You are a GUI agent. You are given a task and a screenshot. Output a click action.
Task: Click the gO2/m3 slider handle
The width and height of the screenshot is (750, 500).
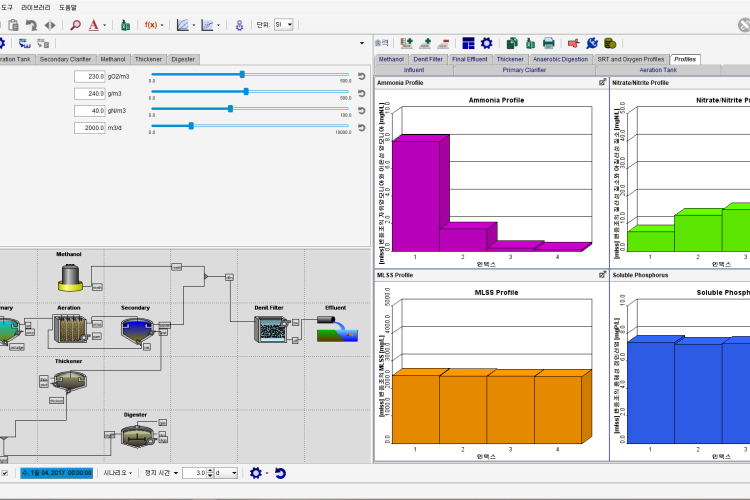(242, 74)
